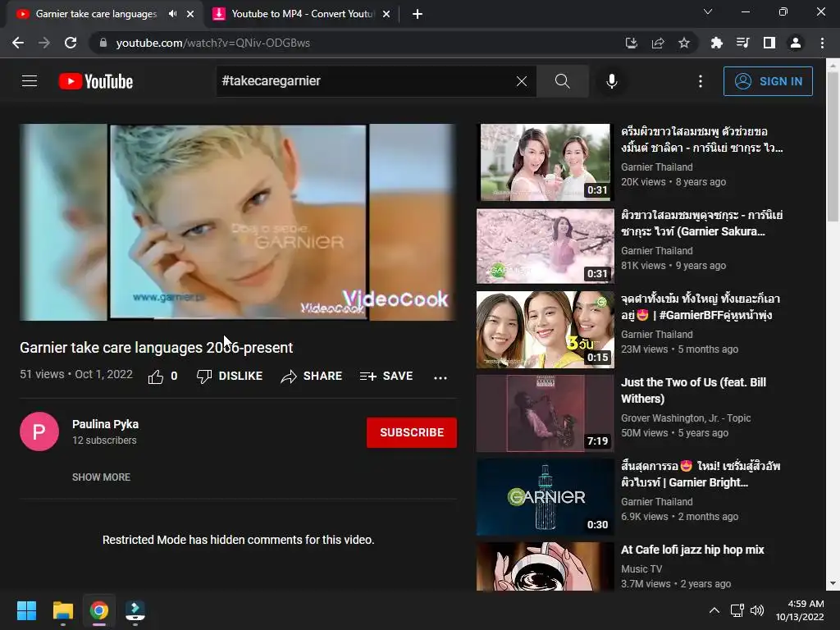This screenshot has width=840, height=630.
Task: Open the tab search chevron dropdown
Action: tap(708, 11)
